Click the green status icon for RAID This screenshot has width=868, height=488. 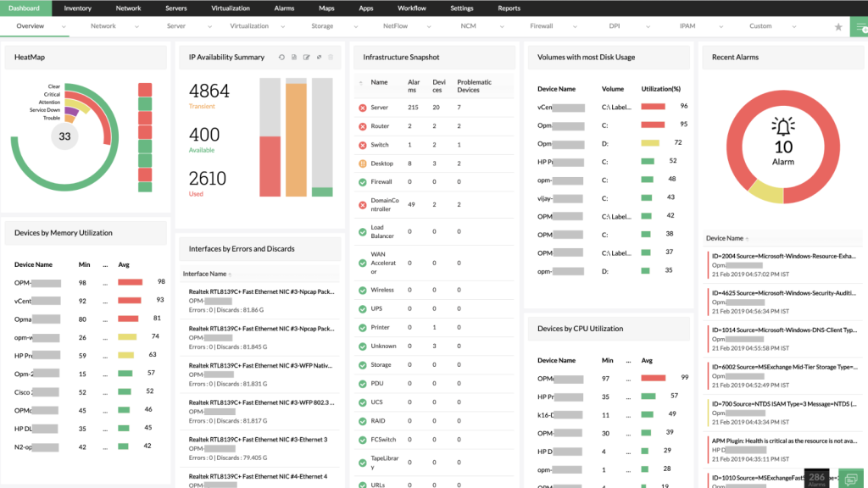363,422
